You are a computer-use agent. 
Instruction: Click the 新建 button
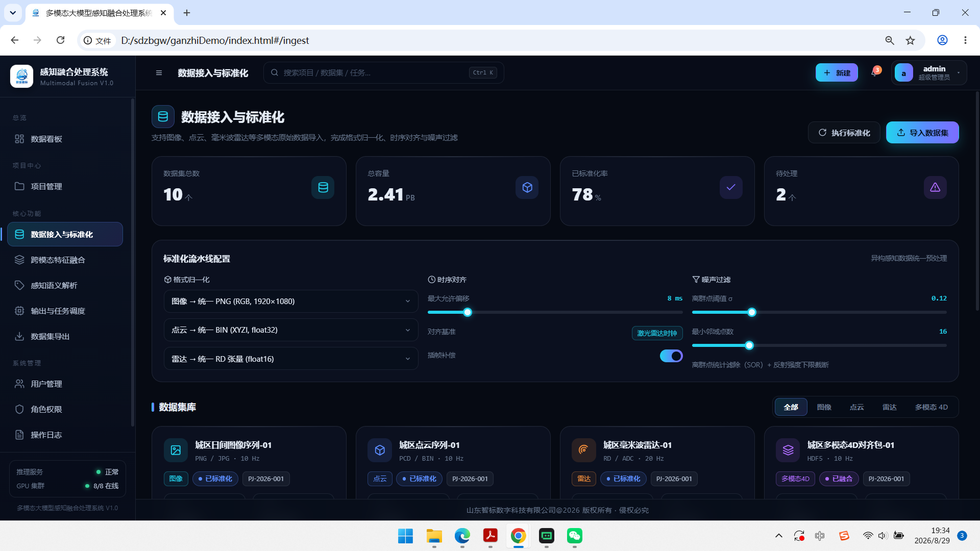837,73
